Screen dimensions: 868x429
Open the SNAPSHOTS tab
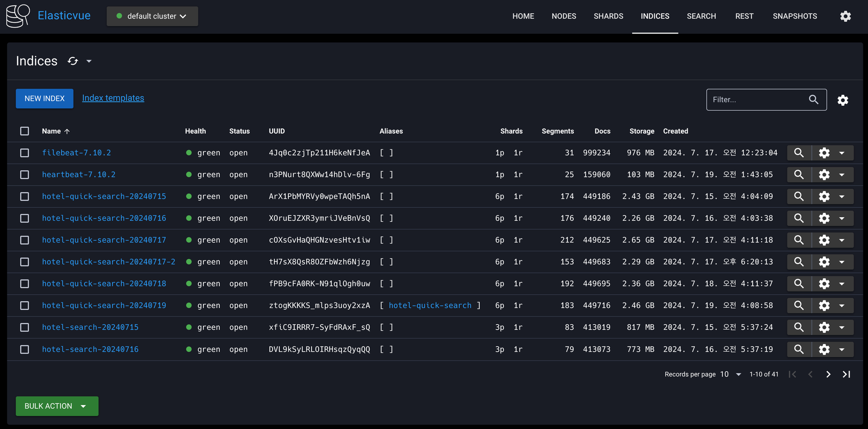pyautogui.click(x=795, y=16)
